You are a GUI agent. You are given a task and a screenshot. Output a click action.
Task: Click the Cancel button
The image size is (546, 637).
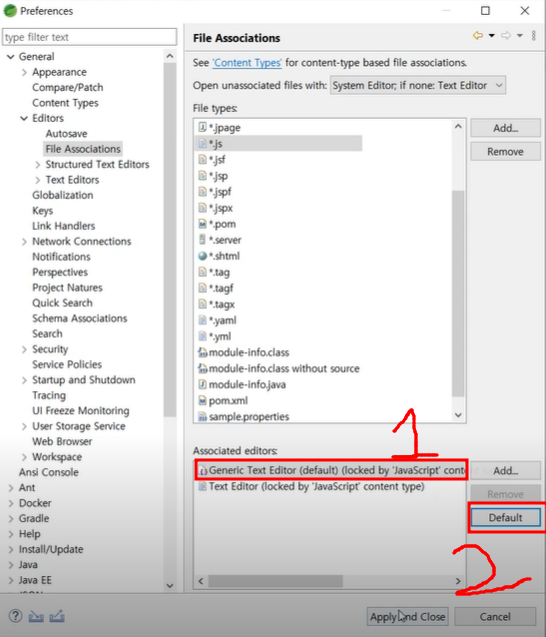click(495, 616)
